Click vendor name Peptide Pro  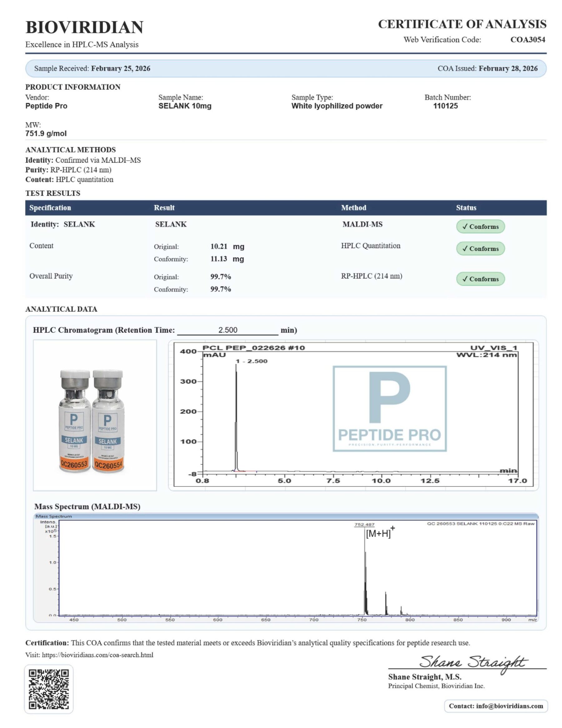click(x=46, y=106)
